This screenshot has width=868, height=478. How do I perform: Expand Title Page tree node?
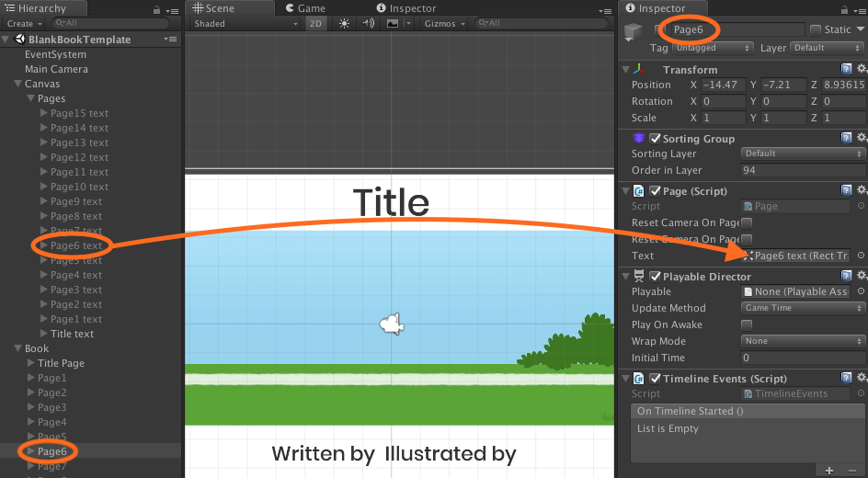point(31,363)
